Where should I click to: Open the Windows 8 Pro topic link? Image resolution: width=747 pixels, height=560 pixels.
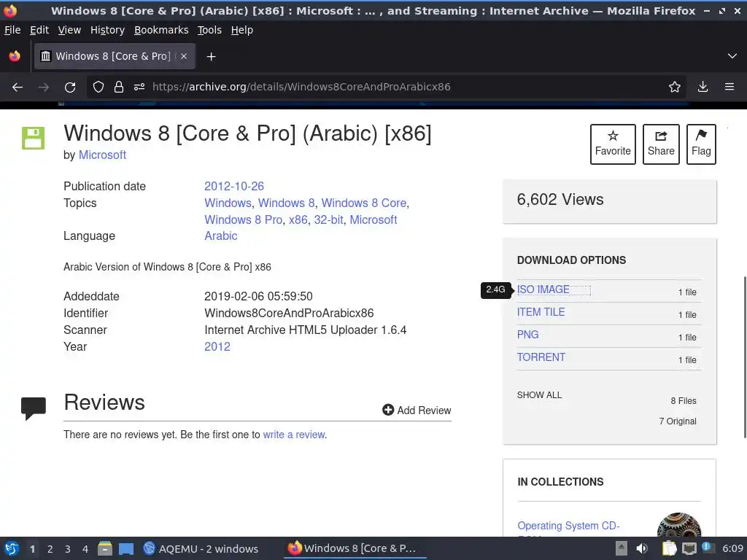(x=244, y=219)
